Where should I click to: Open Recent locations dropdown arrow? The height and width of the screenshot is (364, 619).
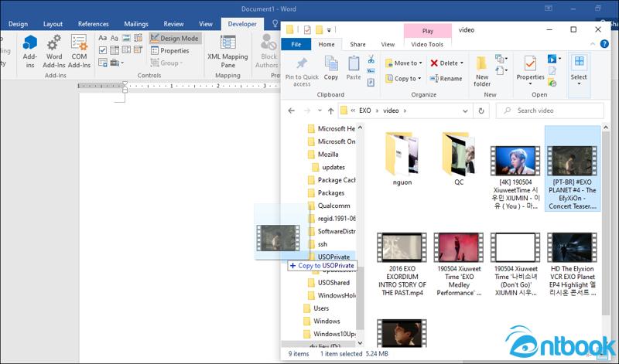point(320,111)
